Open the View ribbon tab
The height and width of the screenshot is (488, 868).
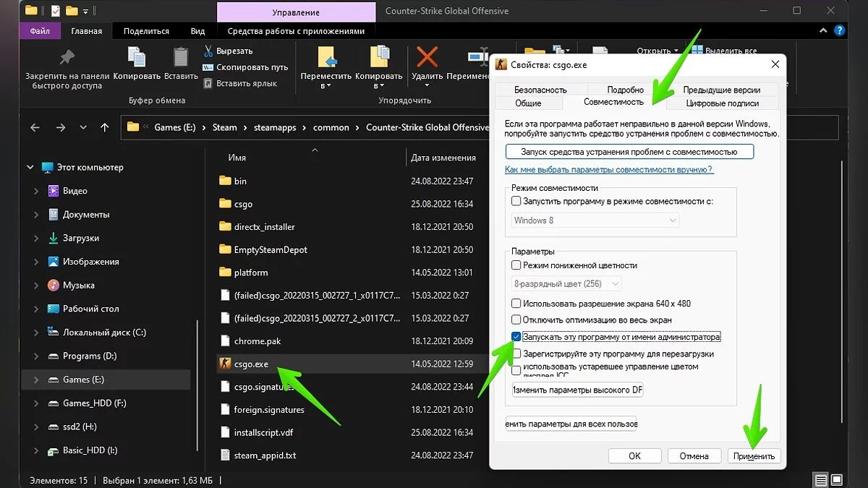click(197, 31)
